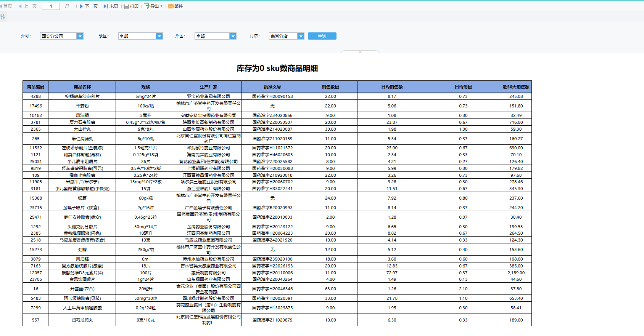This screenshot has width=644, height=336.
Task: Expand the 战区 dropdown
Action: pos(159,36)
